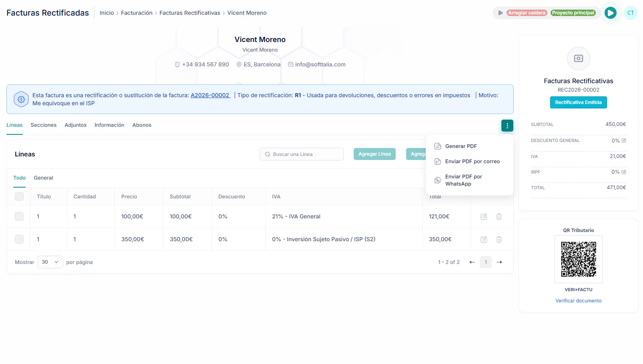
Task: Delete the 350,00€ line row
Action: (x=499, y=239)
